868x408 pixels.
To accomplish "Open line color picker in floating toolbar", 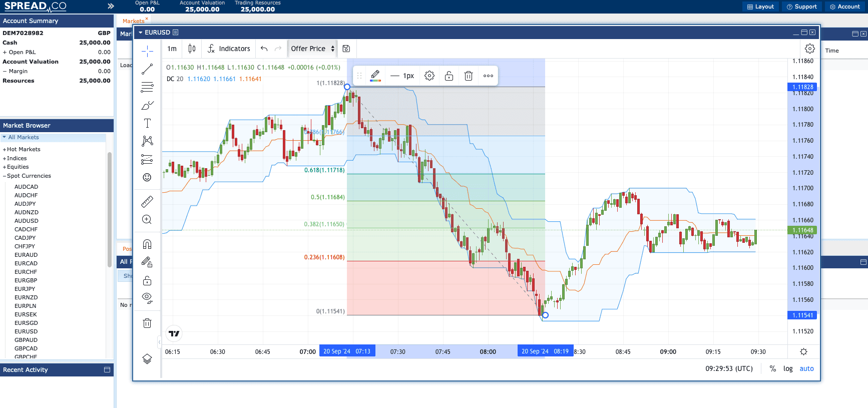I will [x=375, y=76].
